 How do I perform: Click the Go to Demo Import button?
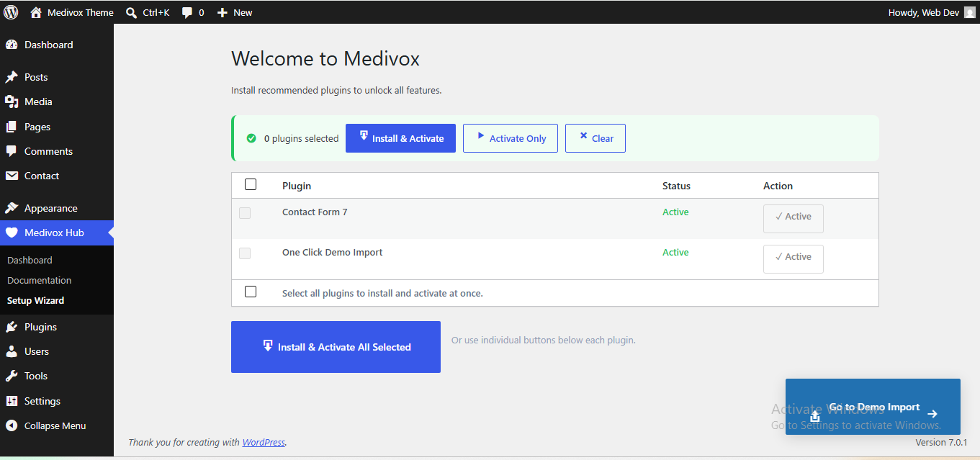(x=873, y=407)
